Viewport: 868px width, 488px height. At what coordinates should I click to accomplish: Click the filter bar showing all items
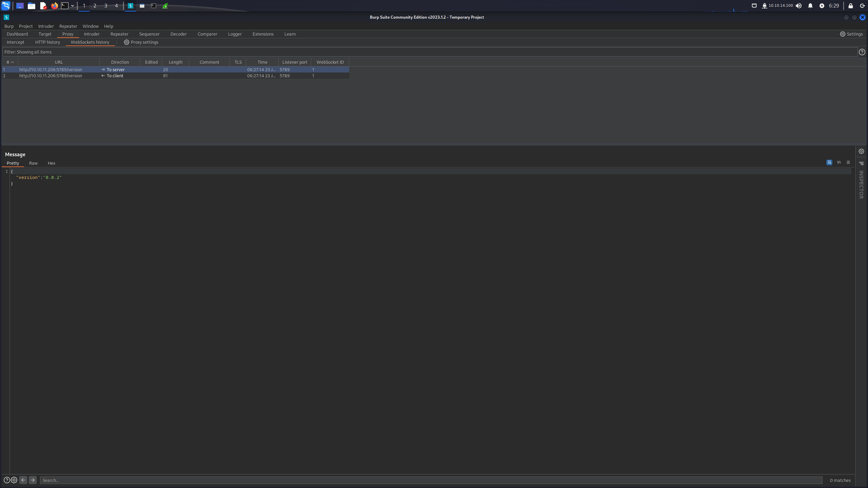(430, 52)
